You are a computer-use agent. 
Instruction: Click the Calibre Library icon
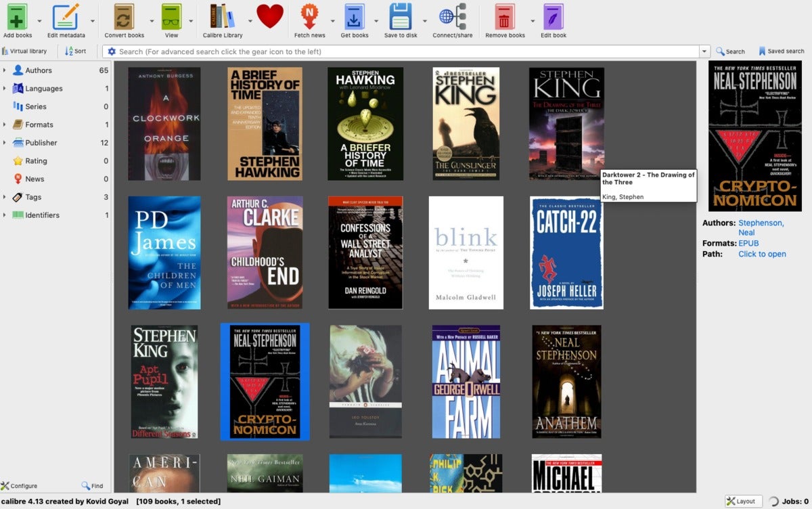pos(223,16)
